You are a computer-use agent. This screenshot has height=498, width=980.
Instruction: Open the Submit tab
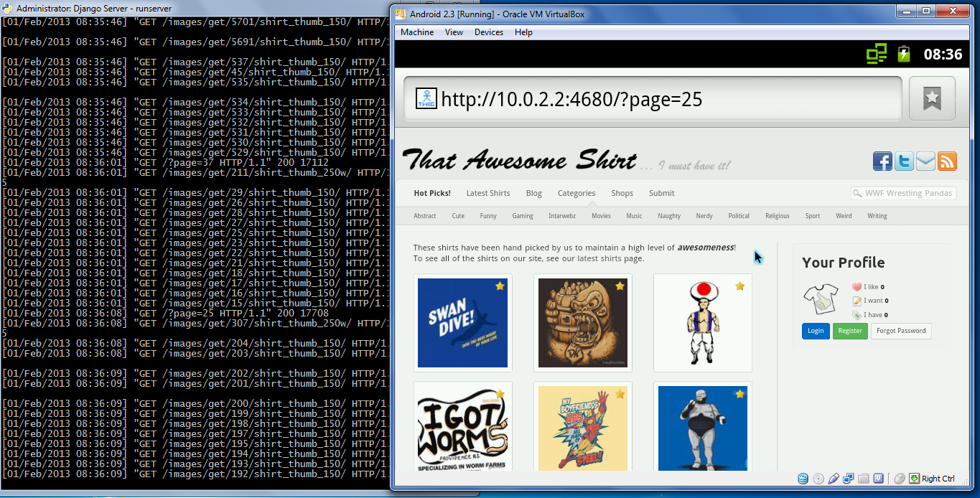pos(662,193)
